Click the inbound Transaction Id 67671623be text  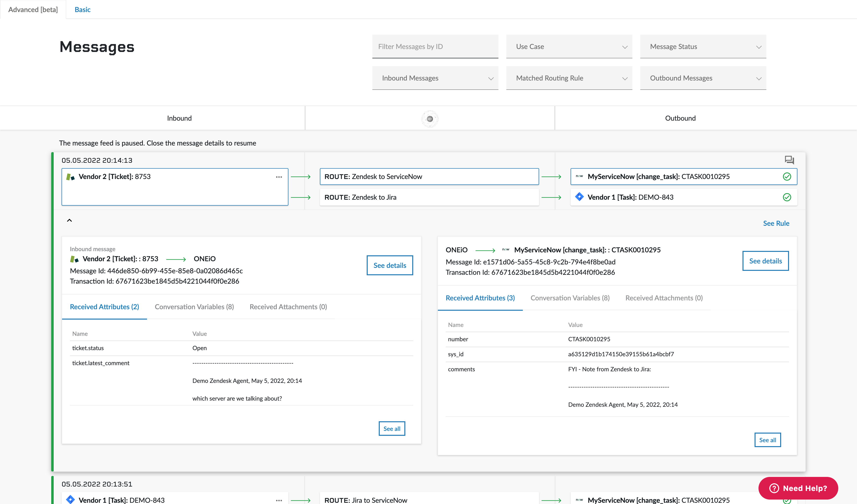pyautogui.click(x=154, y=281)
